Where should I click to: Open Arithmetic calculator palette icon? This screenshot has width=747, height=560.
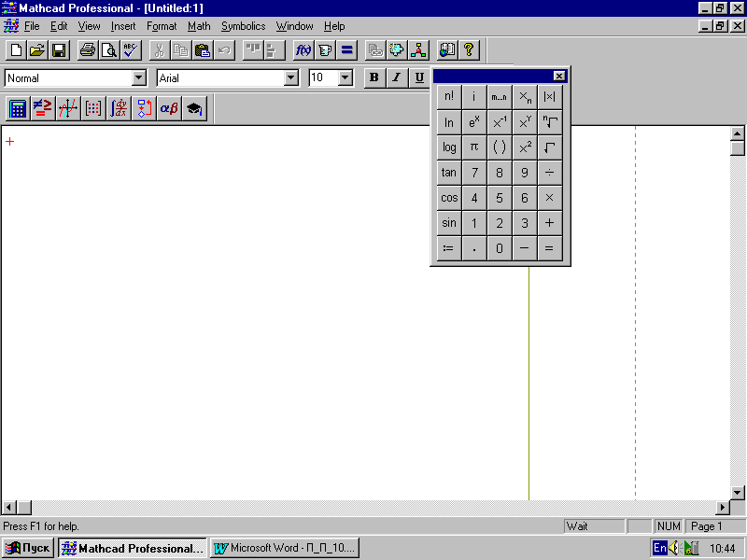point(18,108)
